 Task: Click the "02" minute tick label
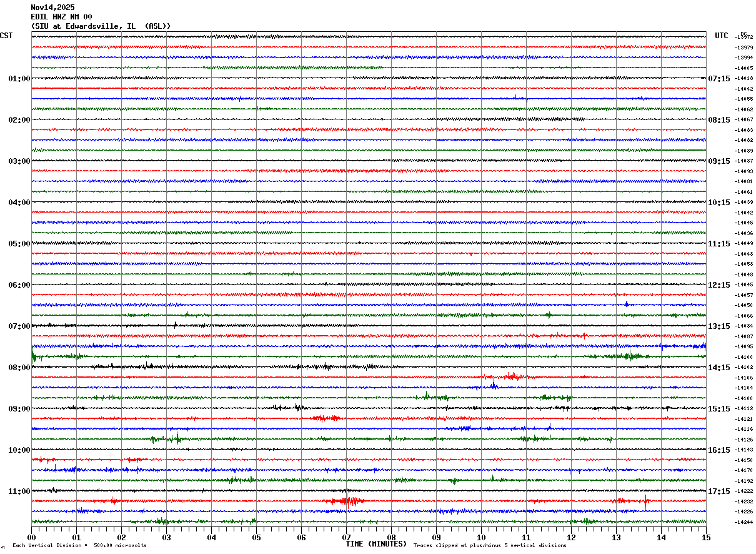tap(121, 537)
